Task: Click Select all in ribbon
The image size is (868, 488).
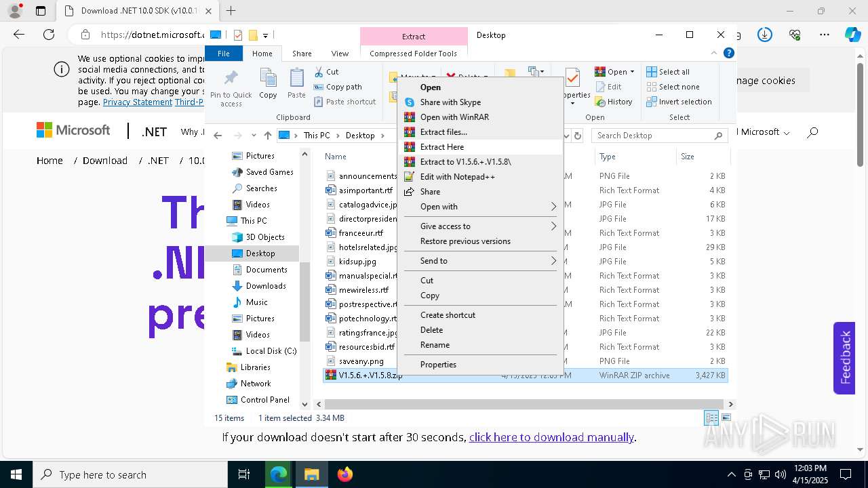Action: 668,72
